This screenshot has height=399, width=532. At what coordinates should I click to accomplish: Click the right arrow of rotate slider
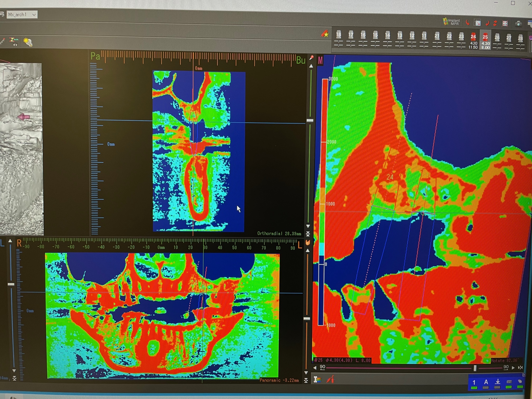click(x=513, y=367)
